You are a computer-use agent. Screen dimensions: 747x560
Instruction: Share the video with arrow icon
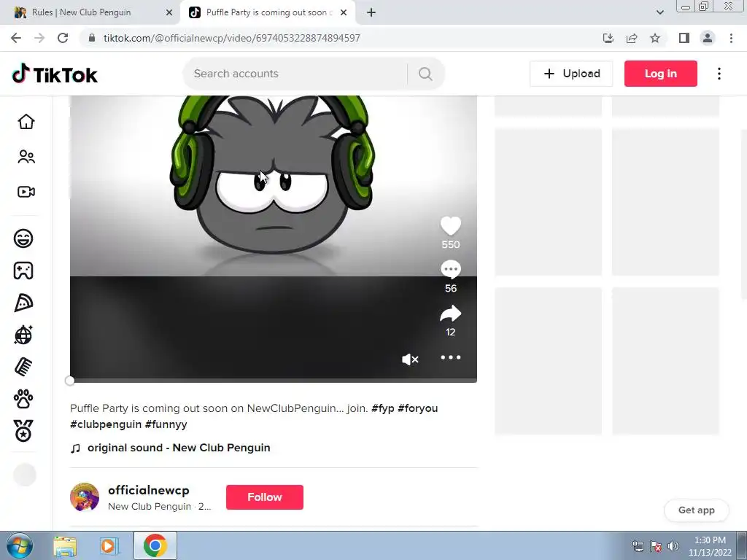[450, 314]
